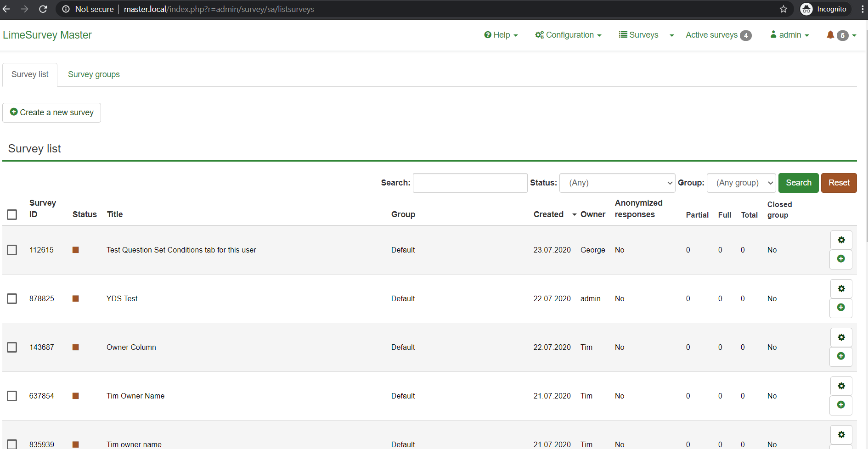Click the Create a new survey button
This screenshot has width=868, height=449.
(x=52, y=112)
